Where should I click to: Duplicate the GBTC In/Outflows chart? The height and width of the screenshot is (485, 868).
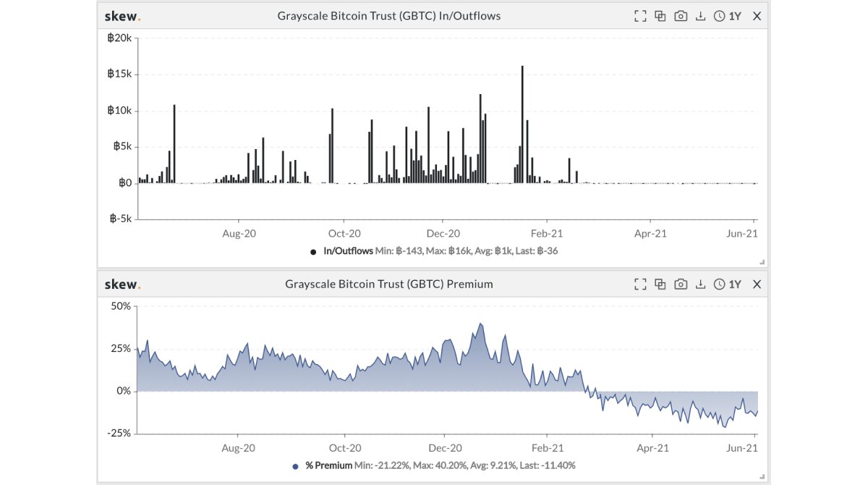pyautogui.click(x=660, y=15)
